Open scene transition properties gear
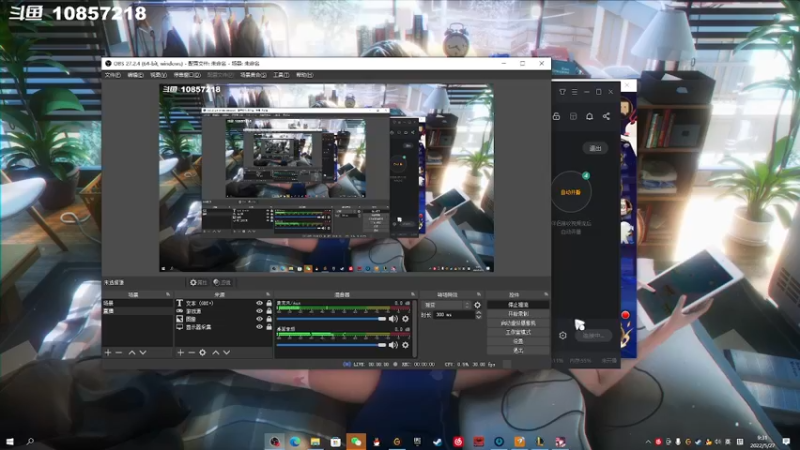 478,305
